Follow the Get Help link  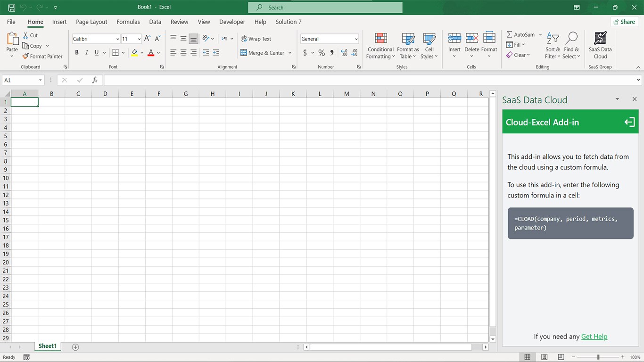click(x=594, y=337)
